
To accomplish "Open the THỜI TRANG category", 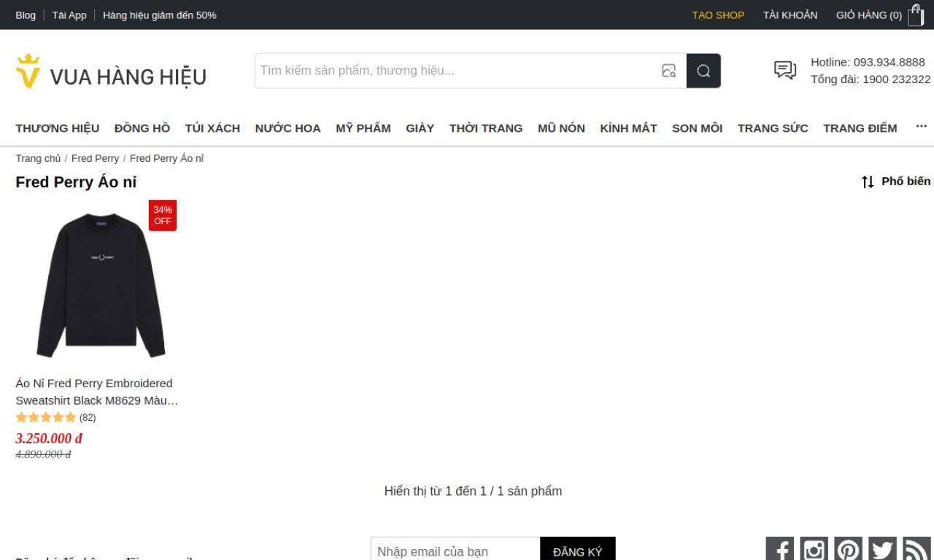I will pyautogui.click(x=486, y=128).
